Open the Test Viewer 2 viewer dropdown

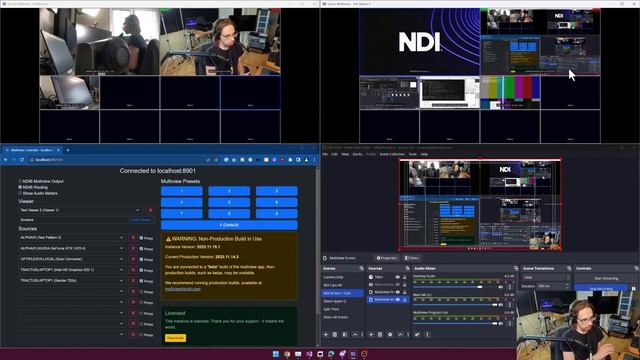80,210
